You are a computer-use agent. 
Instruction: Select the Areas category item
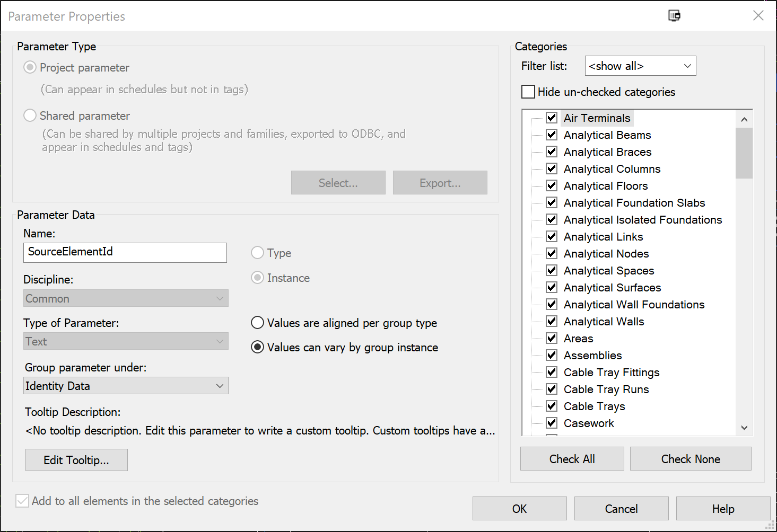[x=578, y=339]
